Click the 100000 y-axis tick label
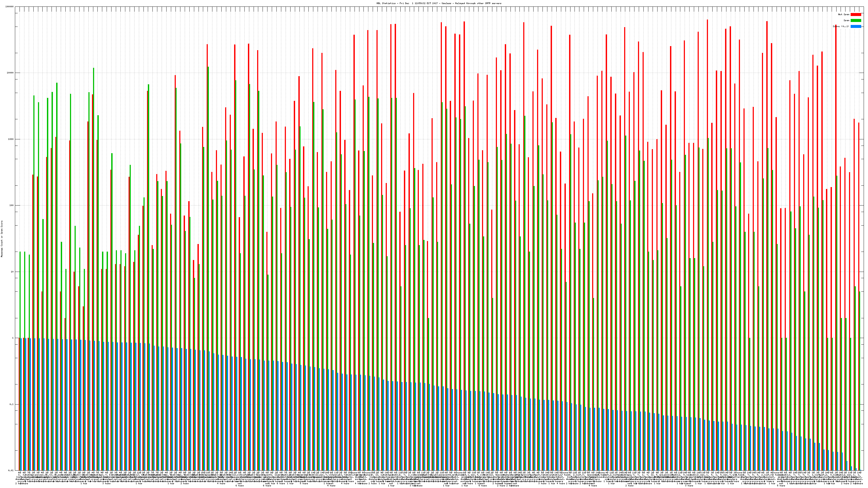Viewport: 868px width, 488px height. tap(10, 7)
